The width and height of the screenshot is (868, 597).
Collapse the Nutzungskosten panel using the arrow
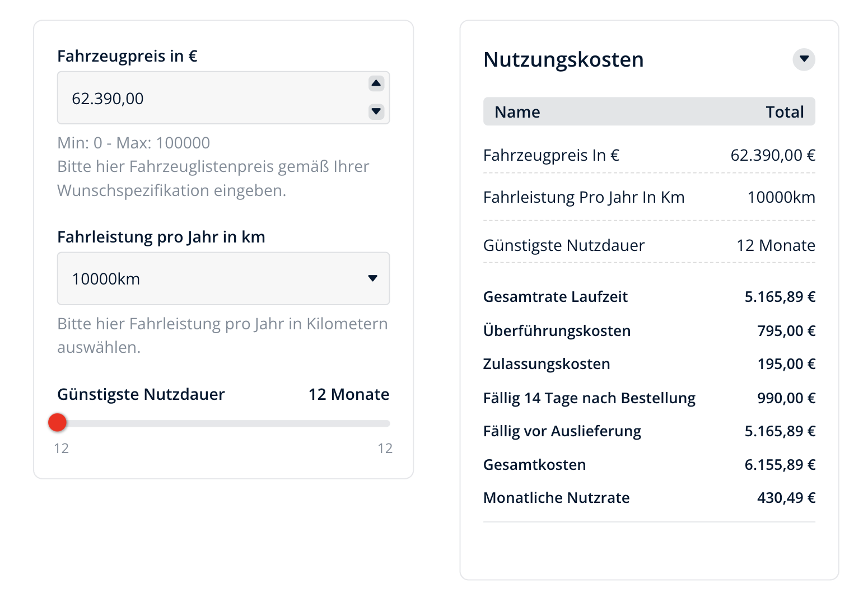point(804,59)
